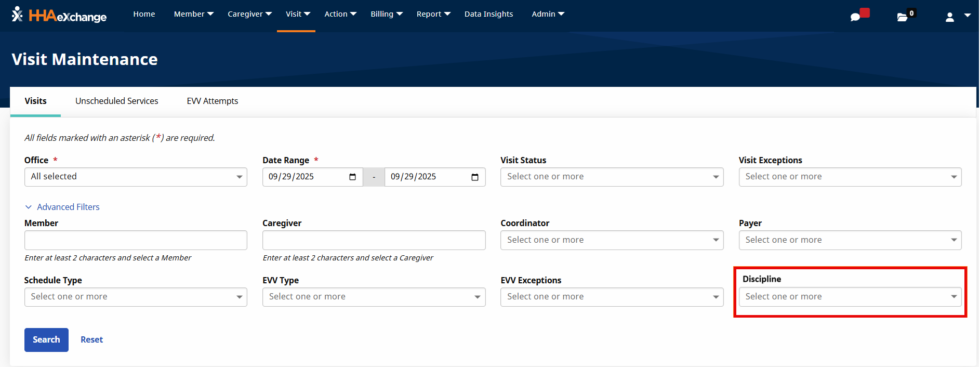This screenshot has width=980, height=367.
Task: Open start date calendar picker icon
Action: point(352,177)
